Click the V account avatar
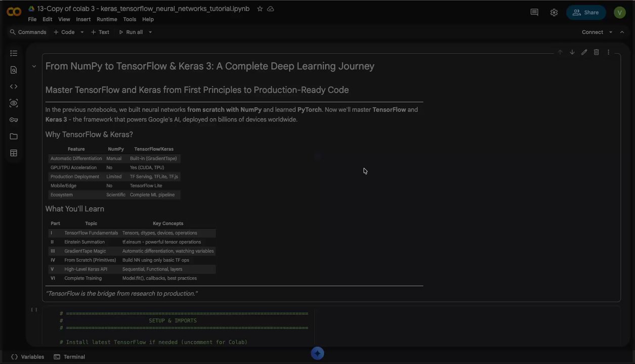 pos(620,13)
